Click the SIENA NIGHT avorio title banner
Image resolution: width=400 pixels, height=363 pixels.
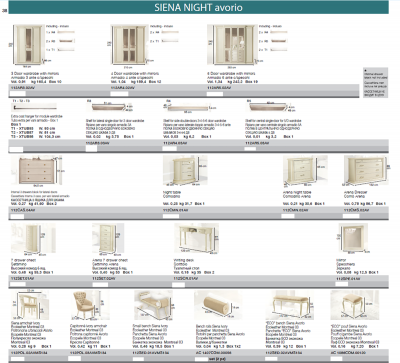click(198, 7)
